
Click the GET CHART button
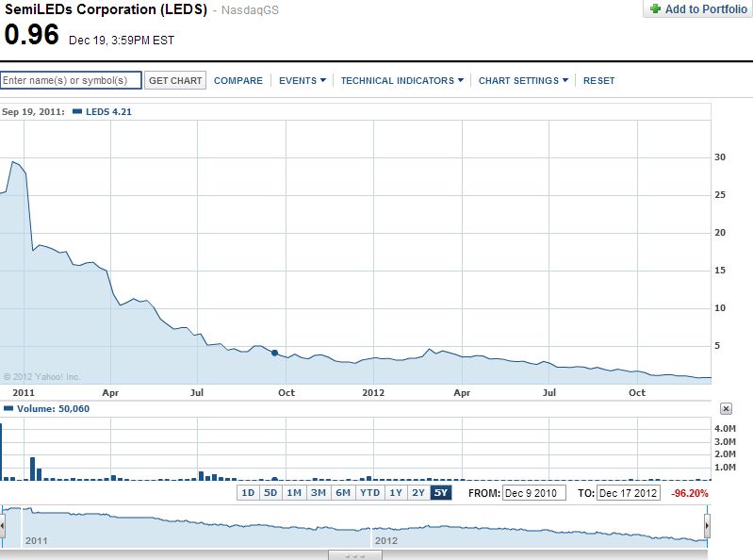pyautogui.click(x=175, y=81)
